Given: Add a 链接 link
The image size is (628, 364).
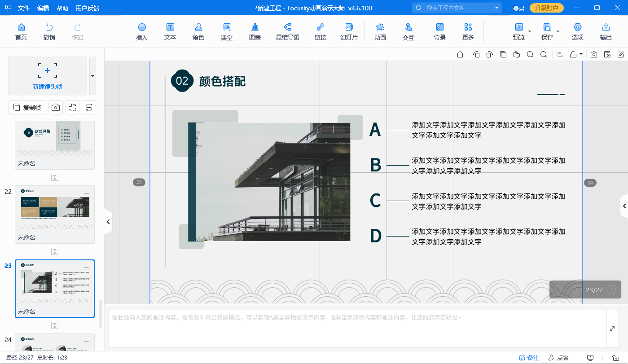Looking at the screenshot, I should (x=321, y=31).
